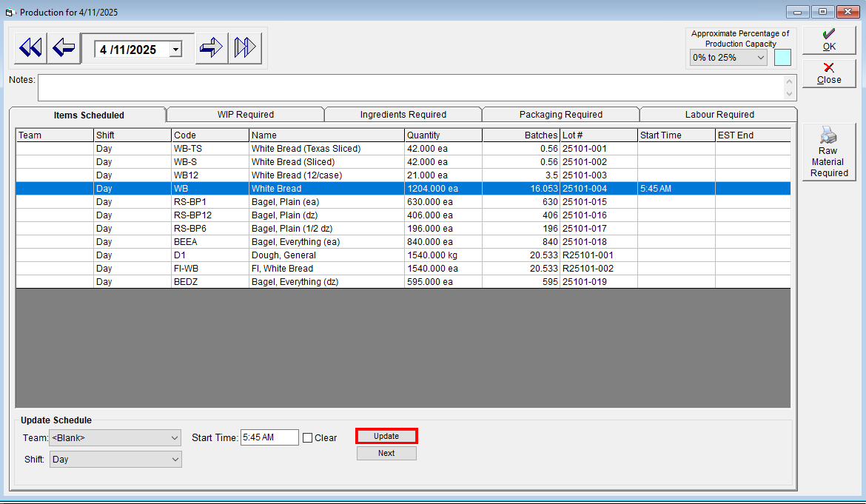Sort by the Team column header

pyautogui.click(x=55, y=135)
